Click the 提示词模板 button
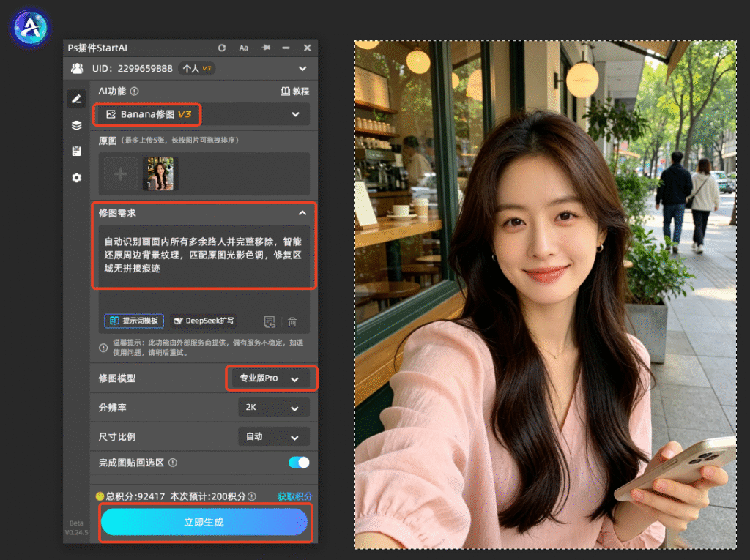Viewport: 750px width, 560px height. point(134,321)
